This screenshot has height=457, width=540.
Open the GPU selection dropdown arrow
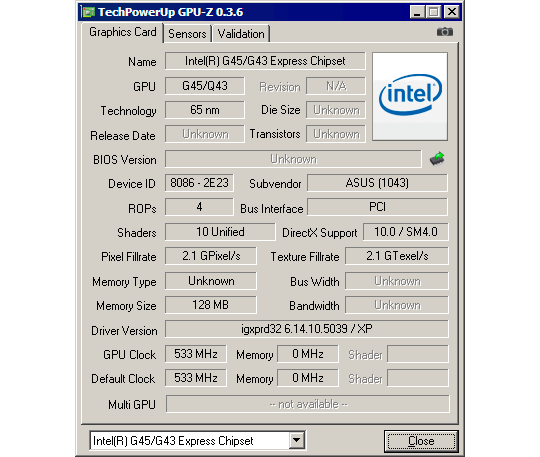point(296,440)
